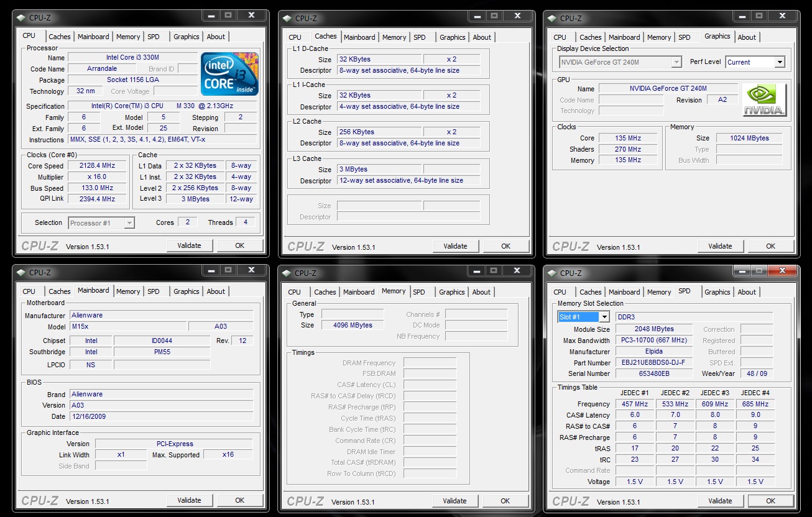
Task: Click the package value "Socket 1156 LGA"
Action: click(x=132, y=80)
